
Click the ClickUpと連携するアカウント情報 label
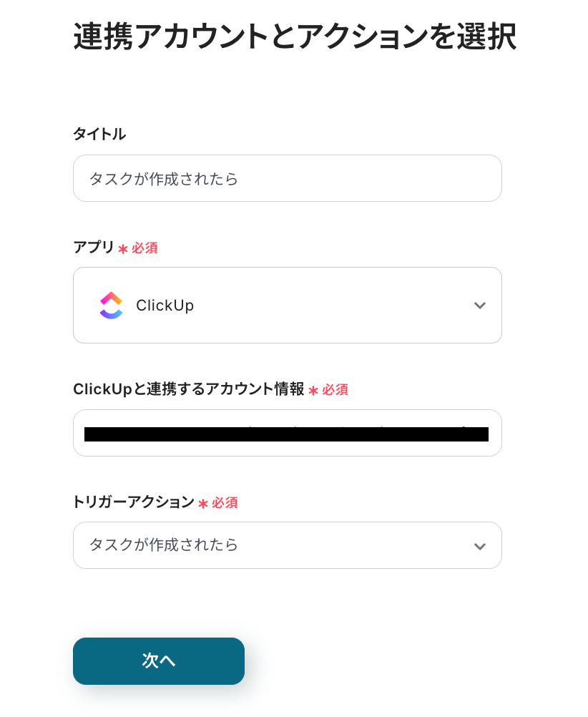(x=188, y=389)
